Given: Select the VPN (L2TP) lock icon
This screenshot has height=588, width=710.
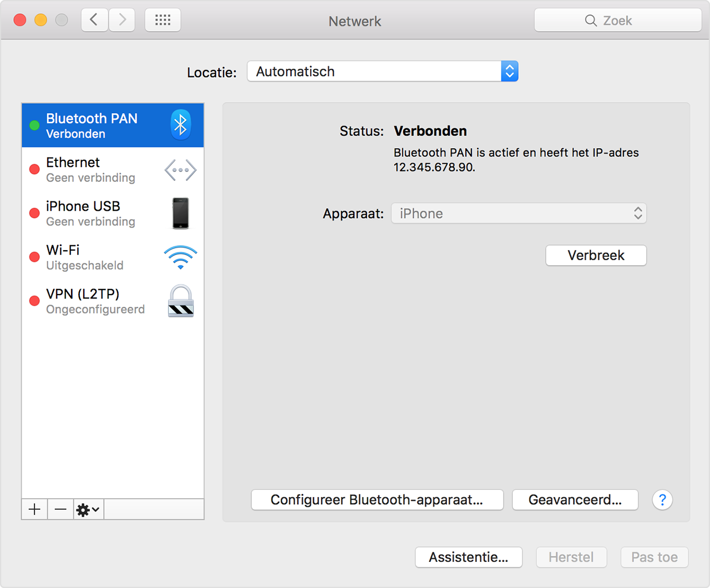Looking at the screenshot, I should [x=180, y=301].
